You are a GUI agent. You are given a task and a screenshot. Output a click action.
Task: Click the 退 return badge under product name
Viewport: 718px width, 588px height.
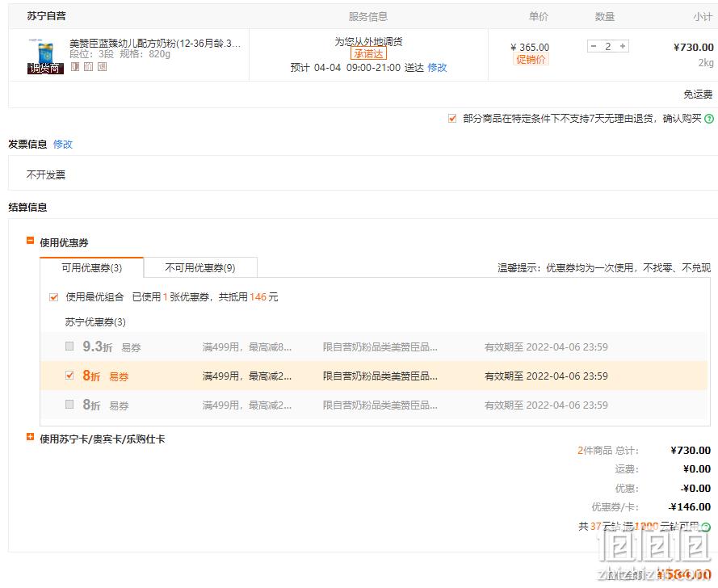coord(102,67)
